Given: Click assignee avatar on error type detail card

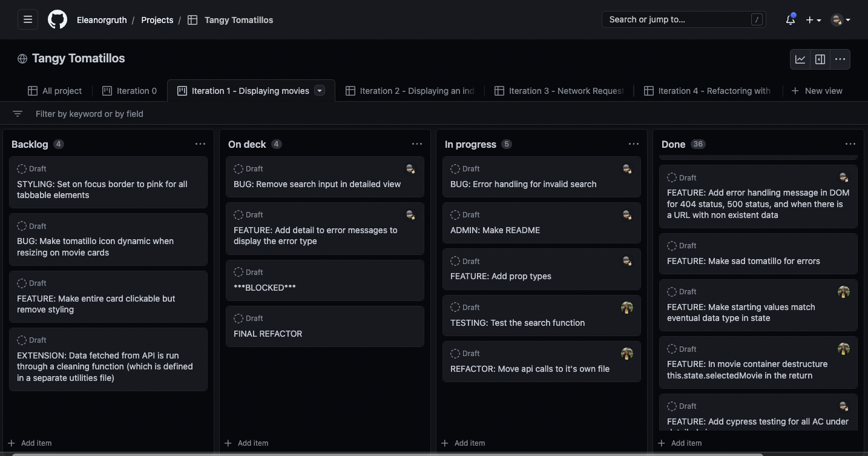Looking at the screenshot, I should pyautogui.click(x=410, y=215).
